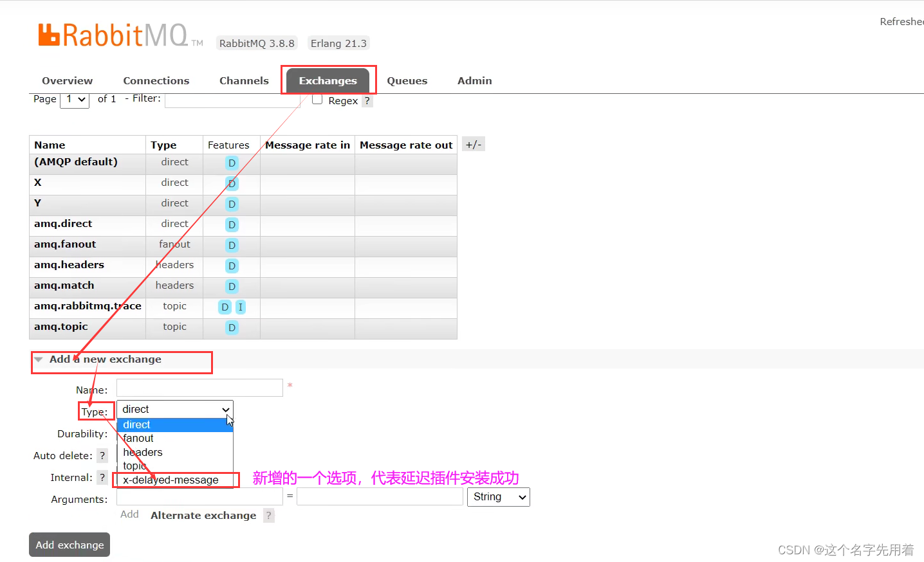Sort the table by Type column
924x562 pixels.
pyautogui.click(x=163, y=145)
